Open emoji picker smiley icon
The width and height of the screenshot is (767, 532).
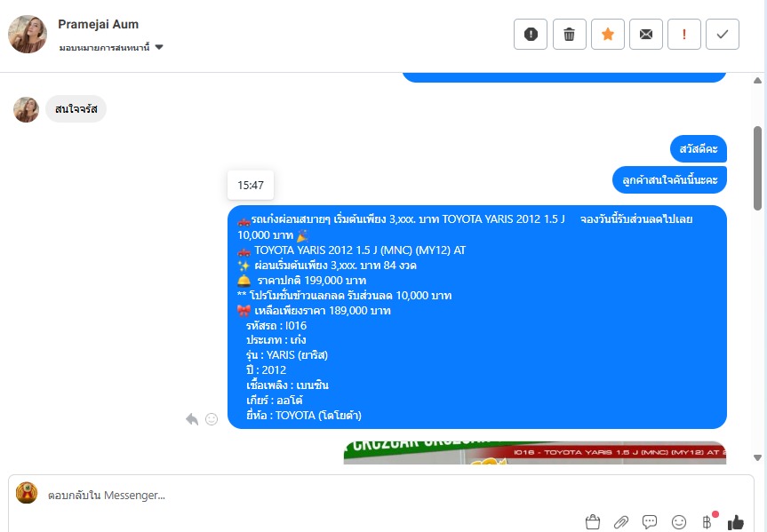tap(678, 522)
